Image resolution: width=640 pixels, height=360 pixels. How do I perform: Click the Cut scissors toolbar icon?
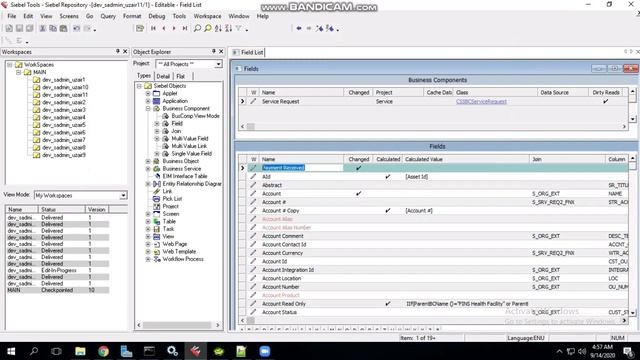(42, 28)
